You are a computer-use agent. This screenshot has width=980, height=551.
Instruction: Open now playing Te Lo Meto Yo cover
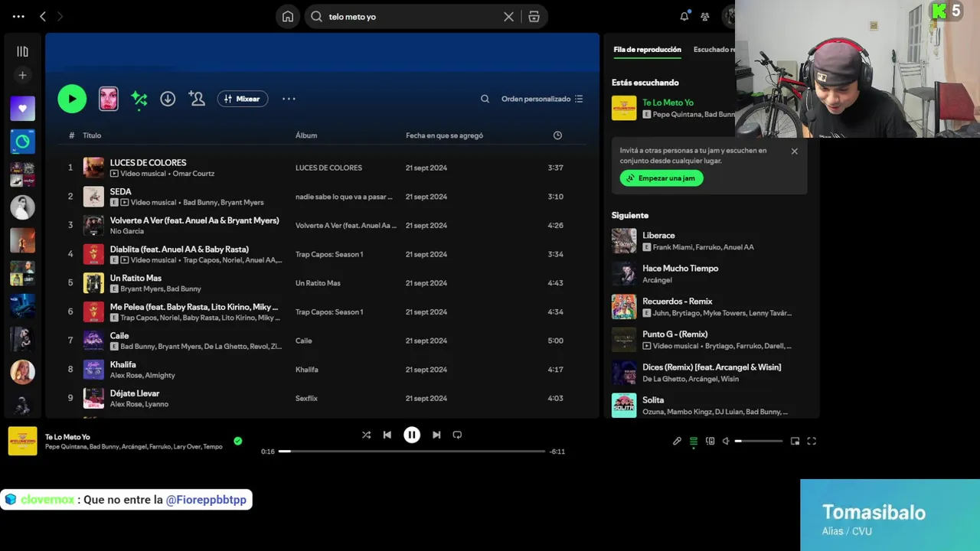[x=22, y=442]
